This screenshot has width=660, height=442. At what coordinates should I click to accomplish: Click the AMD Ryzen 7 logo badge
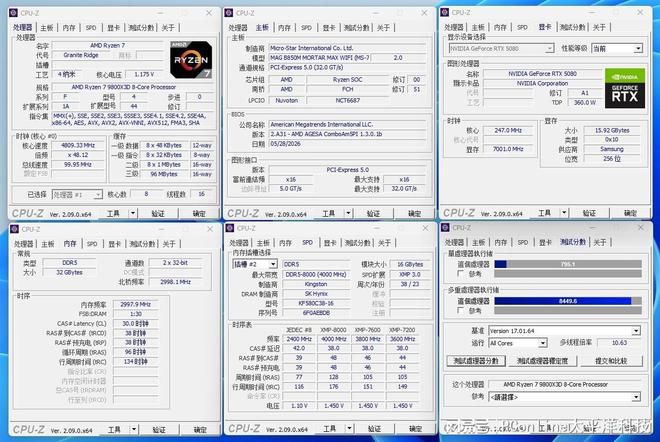point(191,59)
